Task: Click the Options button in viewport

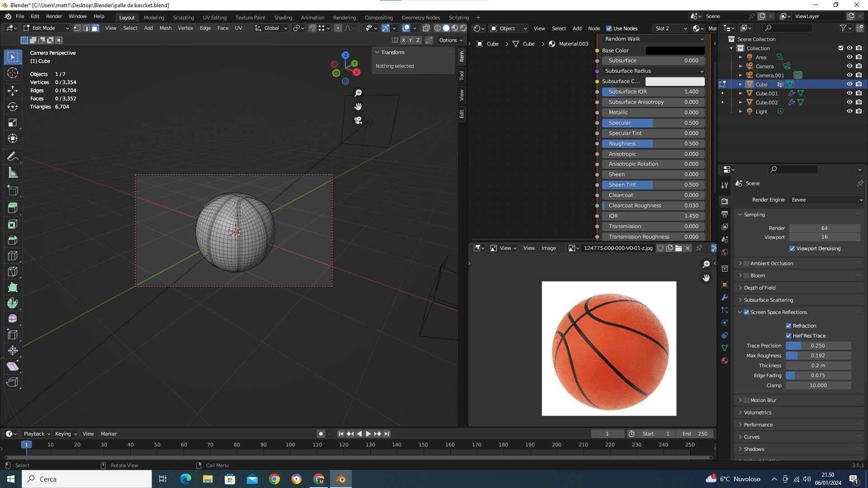Action: (451, 40)
